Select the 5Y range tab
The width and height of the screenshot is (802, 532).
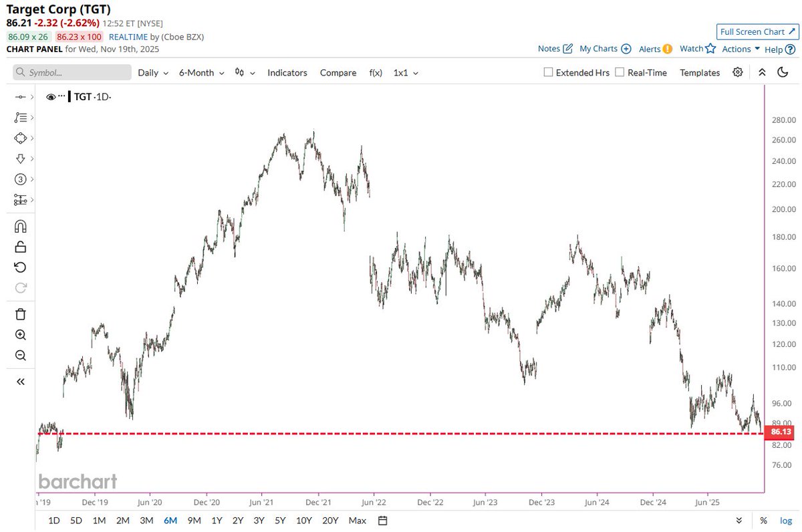coord(281,520)
